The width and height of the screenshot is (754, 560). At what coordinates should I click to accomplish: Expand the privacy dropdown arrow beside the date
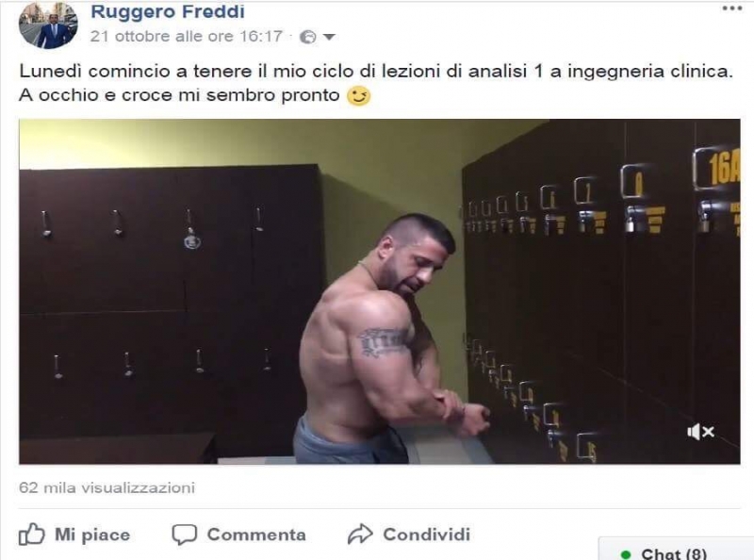(329, 37)
